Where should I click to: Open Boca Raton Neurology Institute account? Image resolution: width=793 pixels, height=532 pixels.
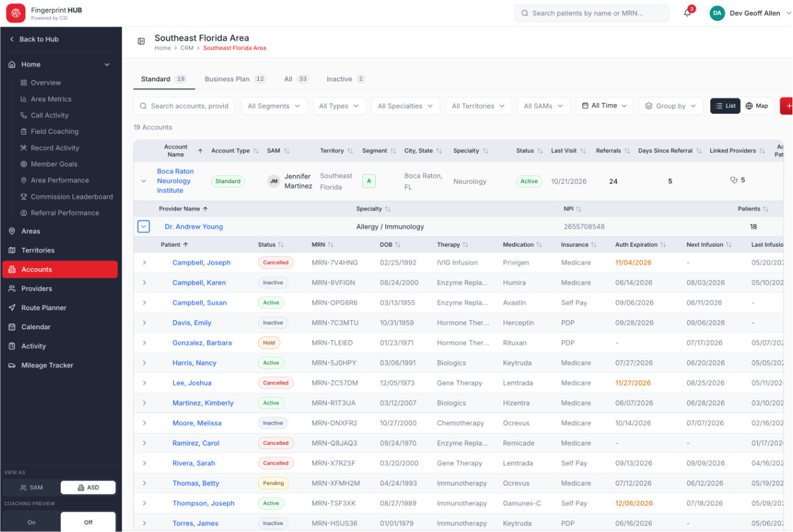tap(175, 181)
